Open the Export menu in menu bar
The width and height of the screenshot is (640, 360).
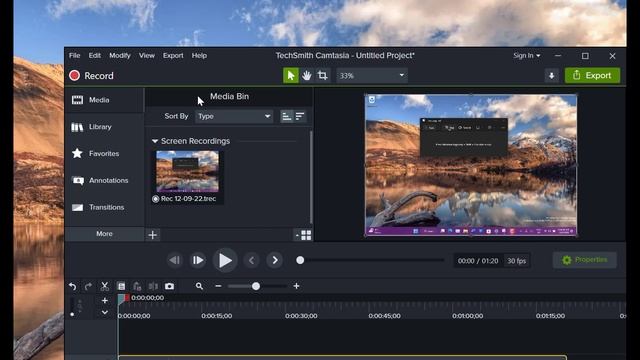click(x=173, y=56)
